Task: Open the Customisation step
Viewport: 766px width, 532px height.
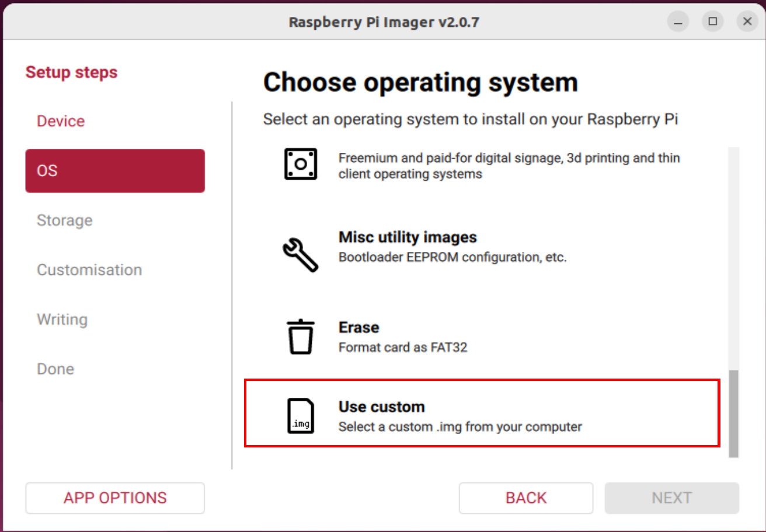Action: pos(89,270)
